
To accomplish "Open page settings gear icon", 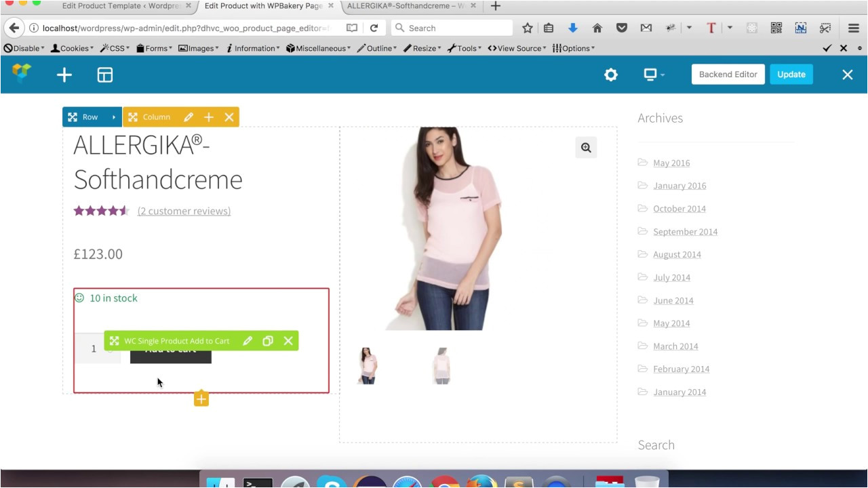I will [x=611, y=75].
